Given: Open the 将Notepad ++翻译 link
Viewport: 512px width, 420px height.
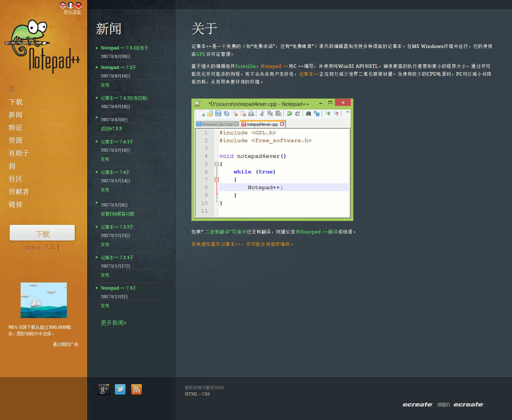Looking at the screenshot, I should tap(317, 232).
